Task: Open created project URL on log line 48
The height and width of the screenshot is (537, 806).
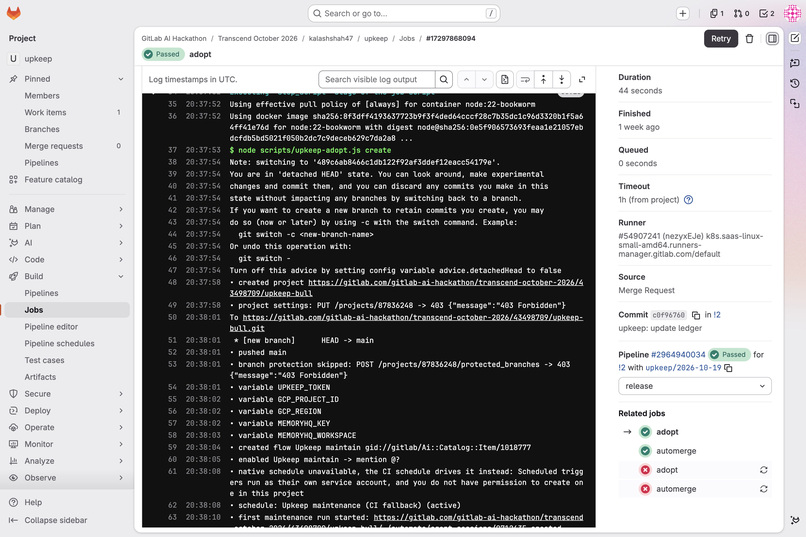Action: click(406, 288)
